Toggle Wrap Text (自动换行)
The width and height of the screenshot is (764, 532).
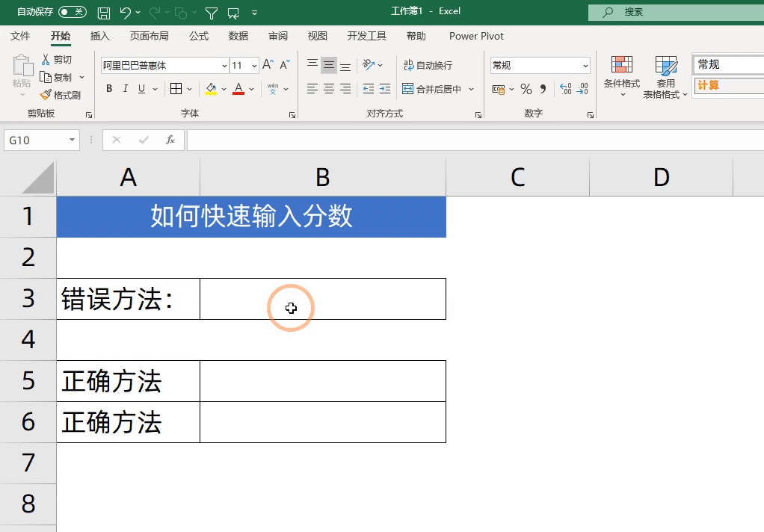(x=428, y=65)
